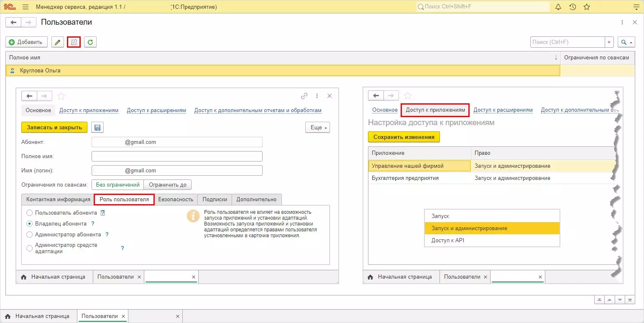Switch to the Безопасность tab
Screen dimensions: 644x323
click(x=176, y=200)
